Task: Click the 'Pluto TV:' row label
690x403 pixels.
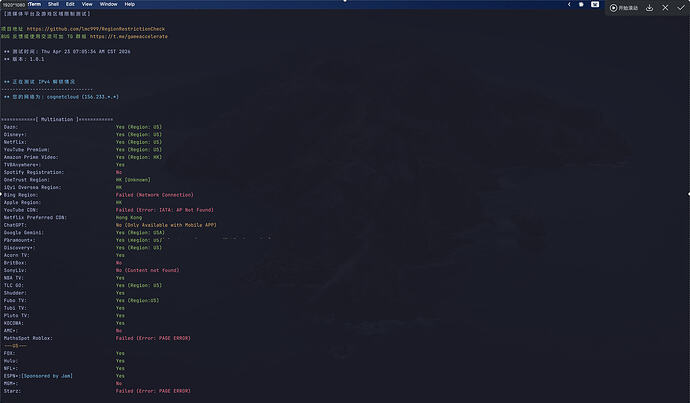Action: click(17, 315)
